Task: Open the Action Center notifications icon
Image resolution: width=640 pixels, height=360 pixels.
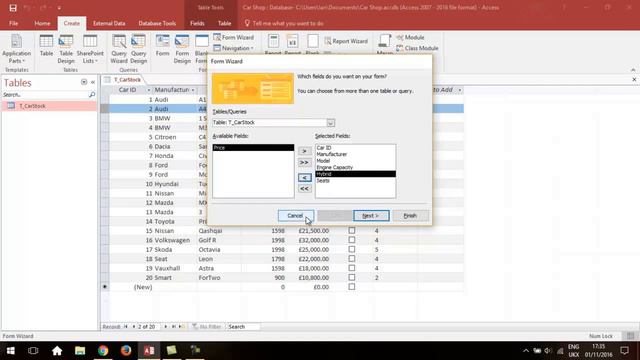Action: (x=624, y=351)
